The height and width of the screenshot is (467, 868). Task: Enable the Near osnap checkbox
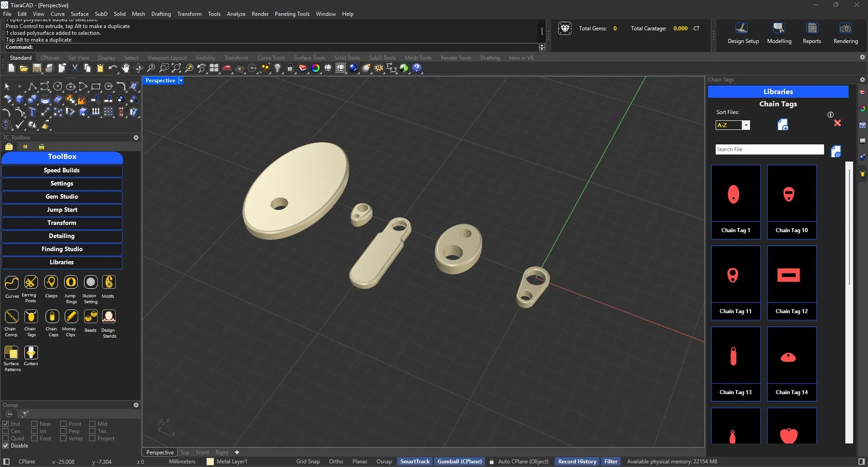tap(34, 424)
